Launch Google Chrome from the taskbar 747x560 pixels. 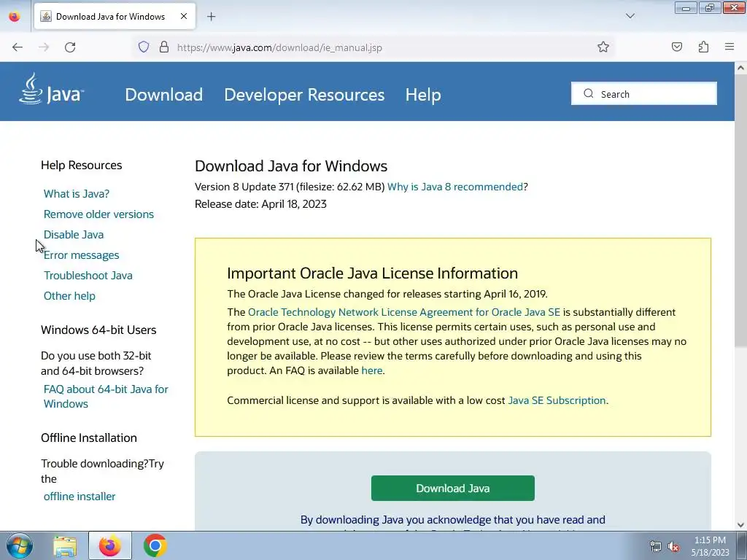point(155,545)
